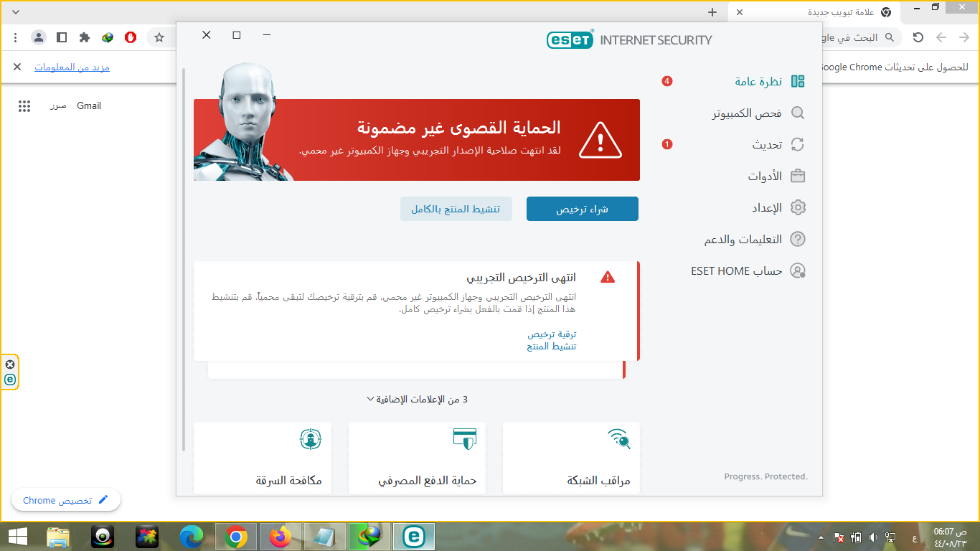Open the Banking protection (حماية الدفع المصرفي) card

coord(417,458)
